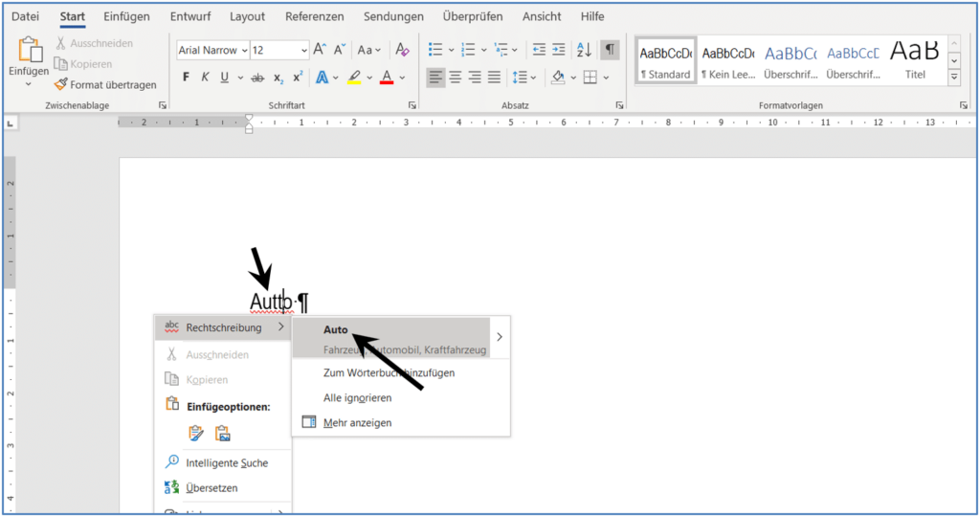Click the Format übertragen paintbrush icon

pos(62,84)
